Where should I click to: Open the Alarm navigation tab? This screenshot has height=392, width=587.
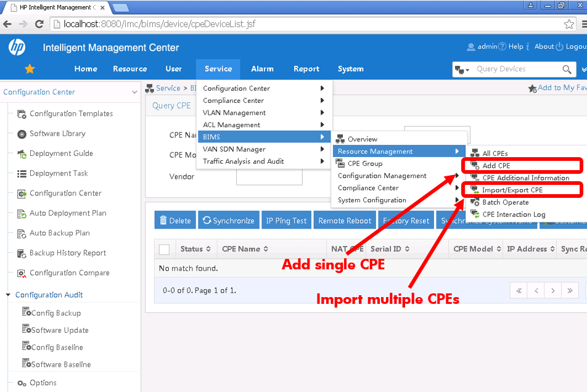pos(262,69)
